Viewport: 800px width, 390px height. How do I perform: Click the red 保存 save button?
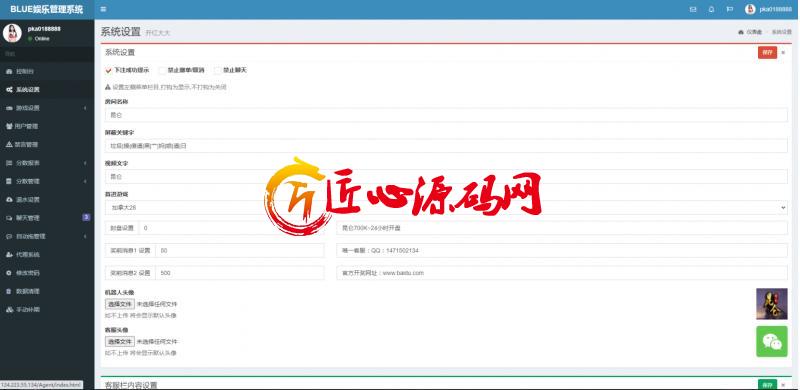coord(767,53)
